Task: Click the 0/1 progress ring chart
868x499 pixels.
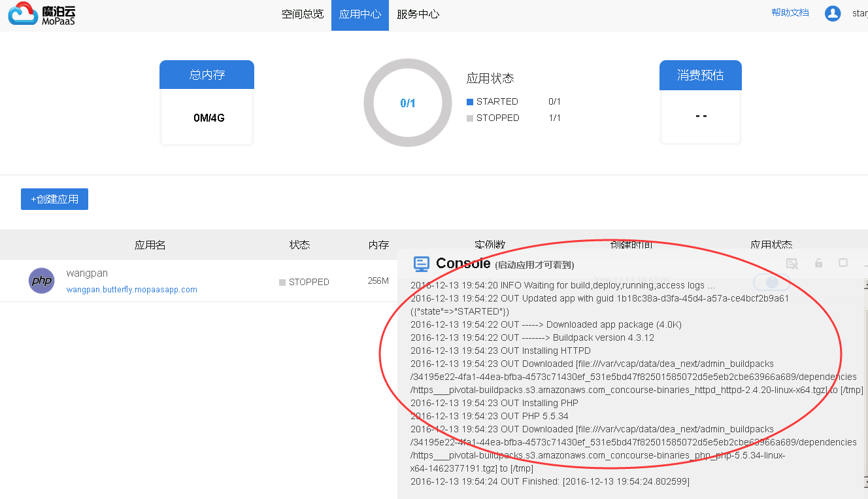Action: tap(407, 102)
